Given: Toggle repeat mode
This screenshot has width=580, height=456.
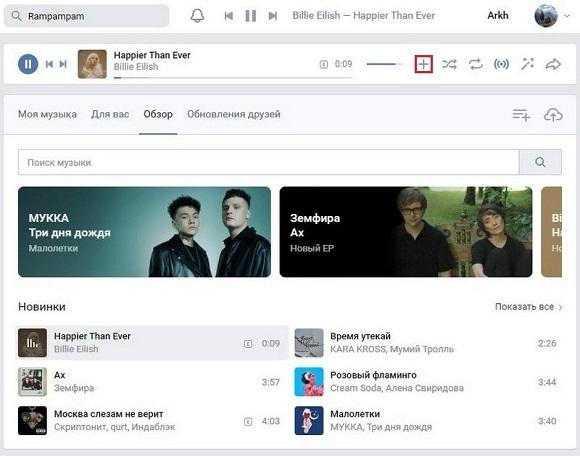Looking at the screenshot, I should tap(475, 64).
